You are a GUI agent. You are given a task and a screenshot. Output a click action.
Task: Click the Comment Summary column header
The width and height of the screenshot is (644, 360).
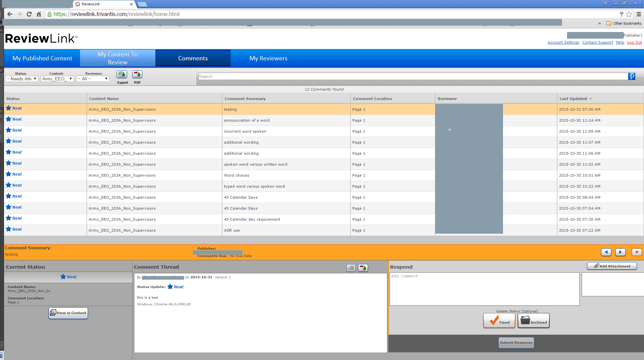point(286,99)
